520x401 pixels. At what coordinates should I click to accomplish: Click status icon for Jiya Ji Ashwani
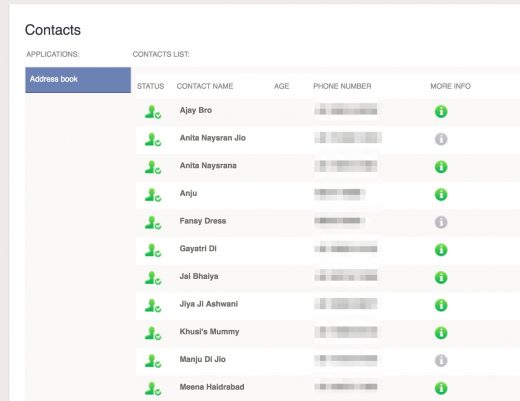point(153,306)
